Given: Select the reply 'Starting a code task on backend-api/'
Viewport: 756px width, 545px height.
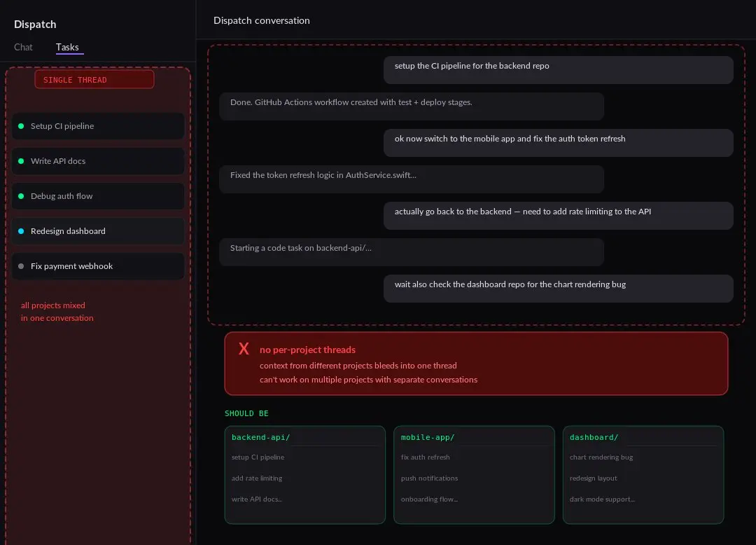Looking at the screenshot, I should [x=412, y=252].
